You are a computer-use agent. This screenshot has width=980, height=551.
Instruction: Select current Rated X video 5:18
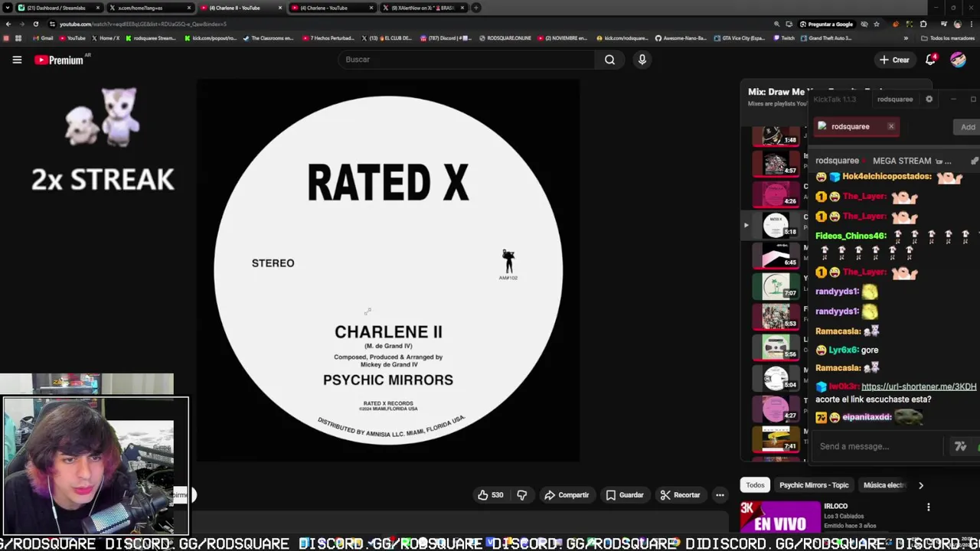point(776,224)
